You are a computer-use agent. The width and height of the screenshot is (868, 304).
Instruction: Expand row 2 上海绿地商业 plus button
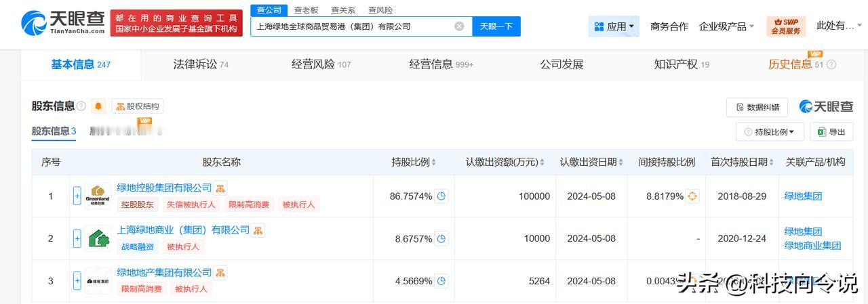pos(77,238)
